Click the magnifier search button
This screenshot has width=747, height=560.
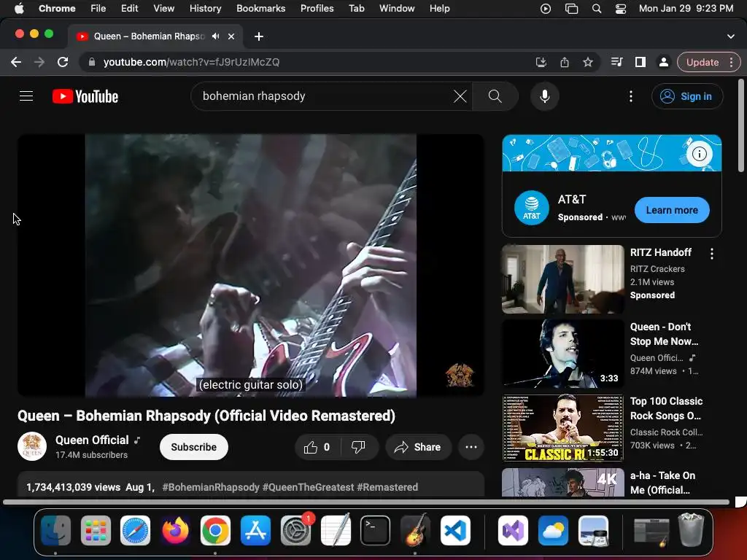(495, 96)
